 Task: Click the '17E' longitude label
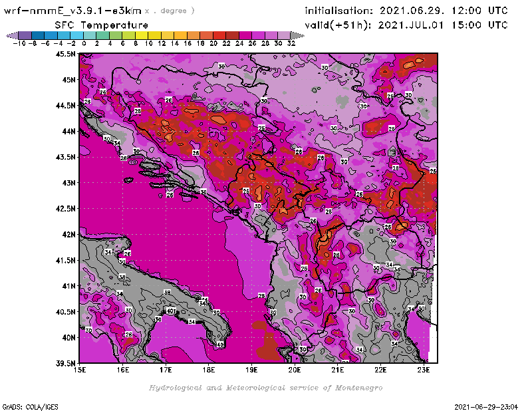pyautogui.click(x=166, y=370)
